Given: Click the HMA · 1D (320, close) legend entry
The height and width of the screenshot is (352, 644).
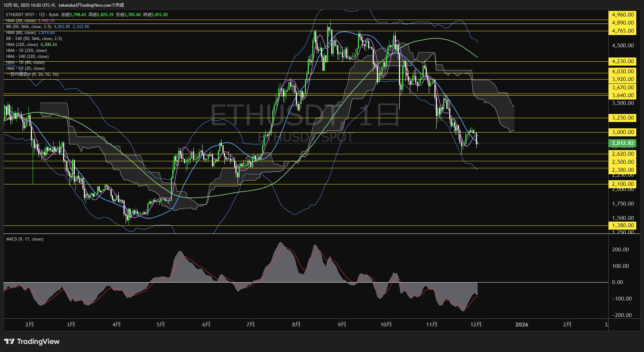Looking at the screenshot, I should pos(26,50).
